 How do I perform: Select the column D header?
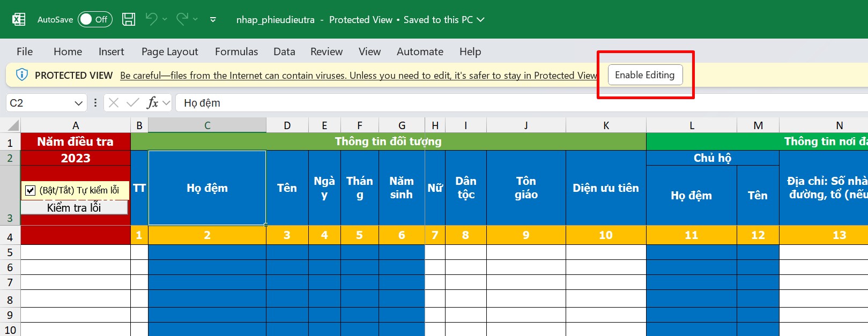coord(287,126)
